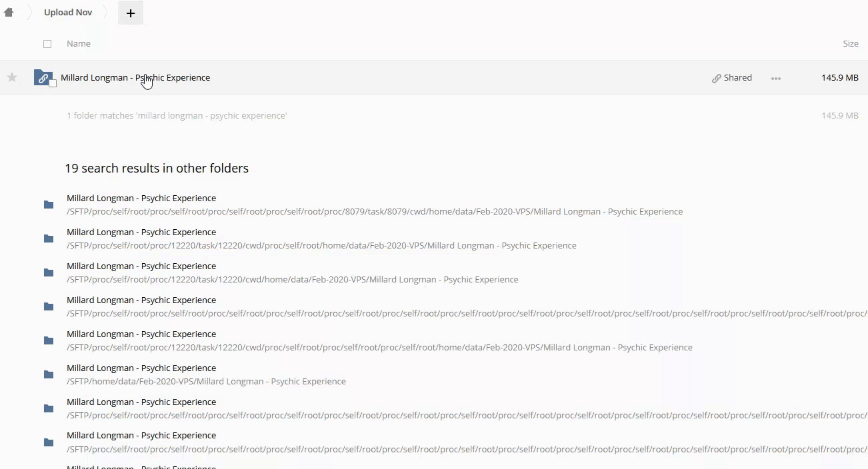This screenshot has width=868, height=469.
Task: Click the Shared link share button
Action: [x=732, y=78]
